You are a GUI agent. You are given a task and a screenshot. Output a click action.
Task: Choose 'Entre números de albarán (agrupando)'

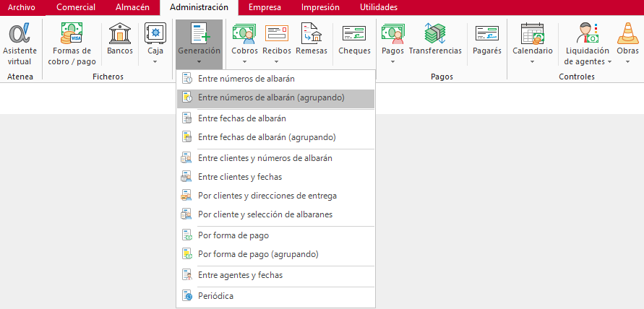[x=275, y=98]
